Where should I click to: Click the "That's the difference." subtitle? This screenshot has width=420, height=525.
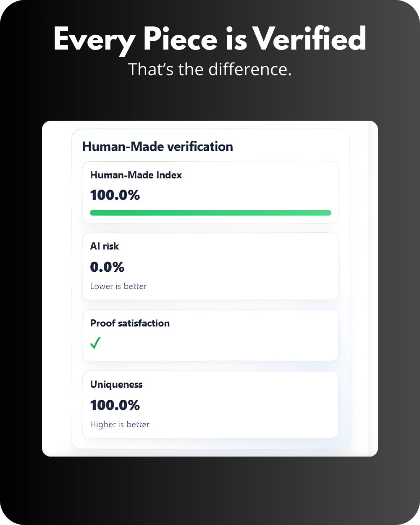[x=210, y=69]
